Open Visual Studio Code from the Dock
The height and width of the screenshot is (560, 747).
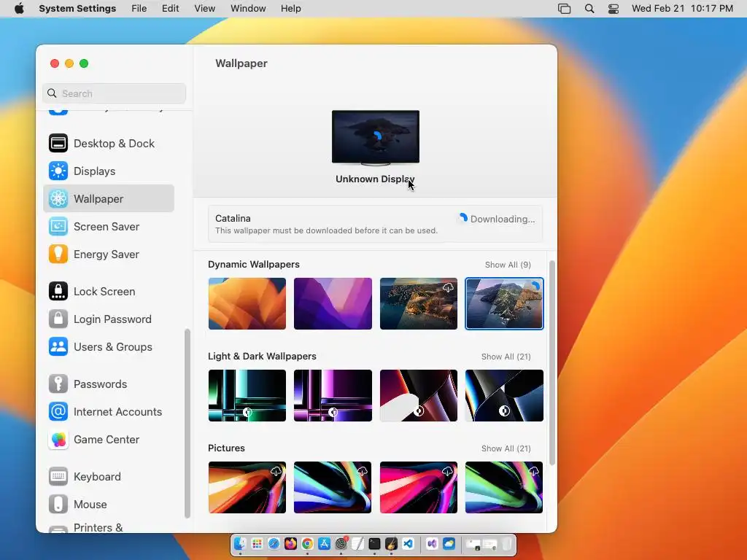click(x=409, y=543)
